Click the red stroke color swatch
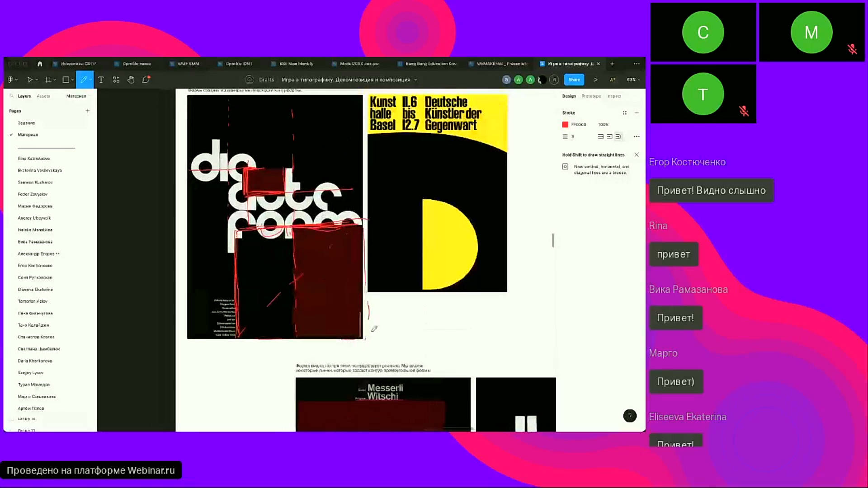This screenshot has width=868, height=488. coord(565,124)
